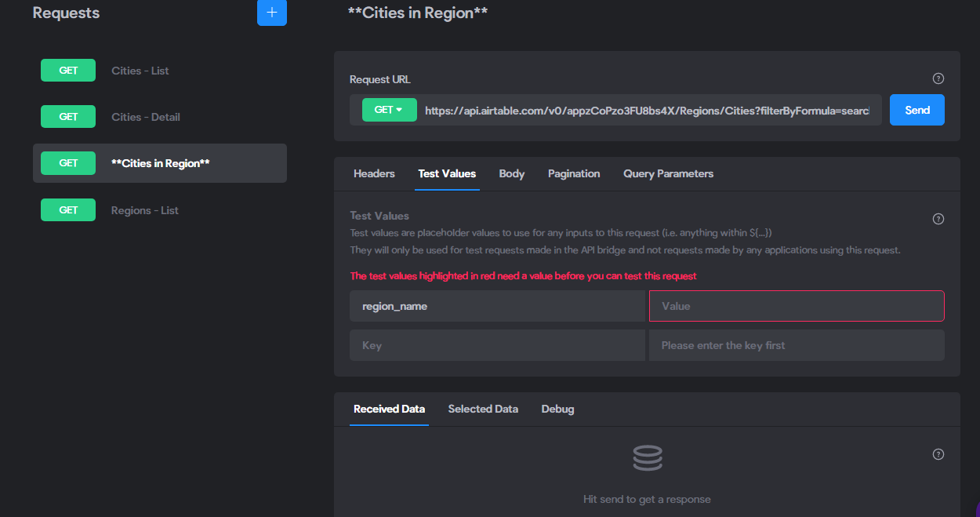Click the **Cities in Region** page title

418,13
